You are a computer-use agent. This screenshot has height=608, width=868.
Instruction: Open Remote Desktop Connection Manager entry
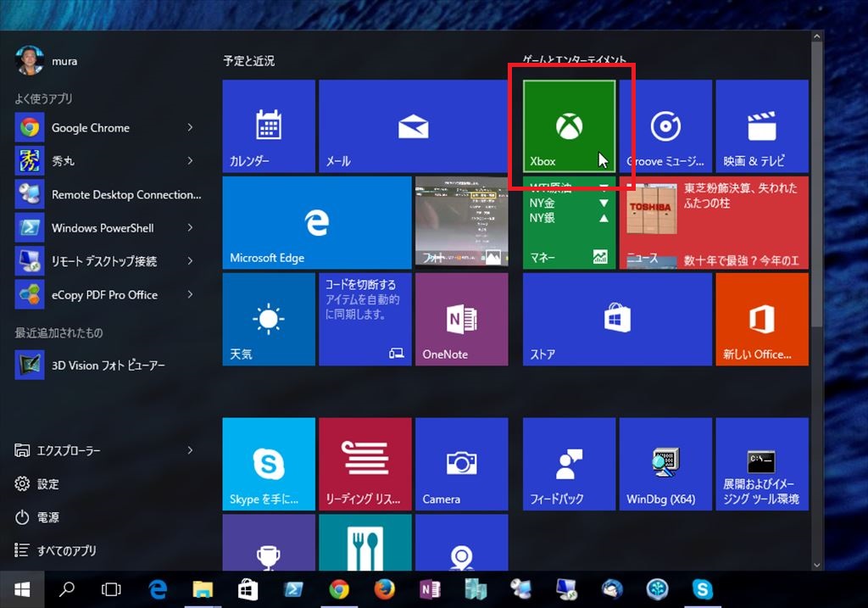108,194
